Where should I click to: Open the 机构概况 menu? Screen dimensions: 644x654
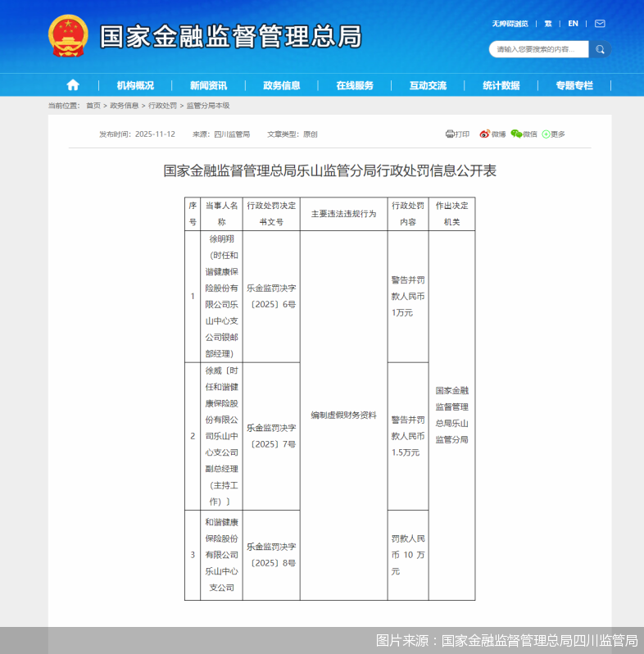(x=135, y=85)
